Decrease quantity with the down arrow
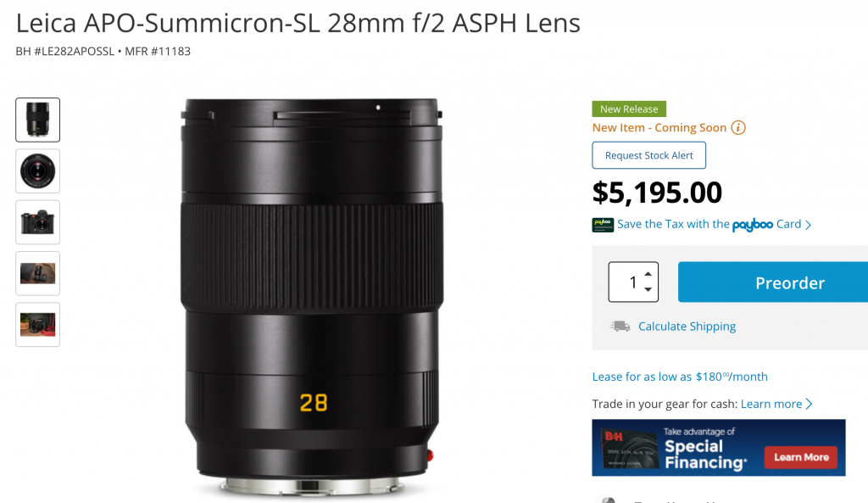868x503 pixels. tap(648, 290)
